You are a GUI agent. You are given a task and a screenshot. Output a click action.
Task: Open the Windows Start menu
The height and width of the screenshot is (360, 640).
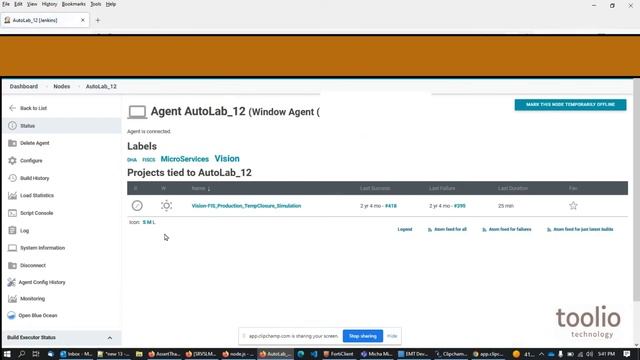[x=7, y=354]
